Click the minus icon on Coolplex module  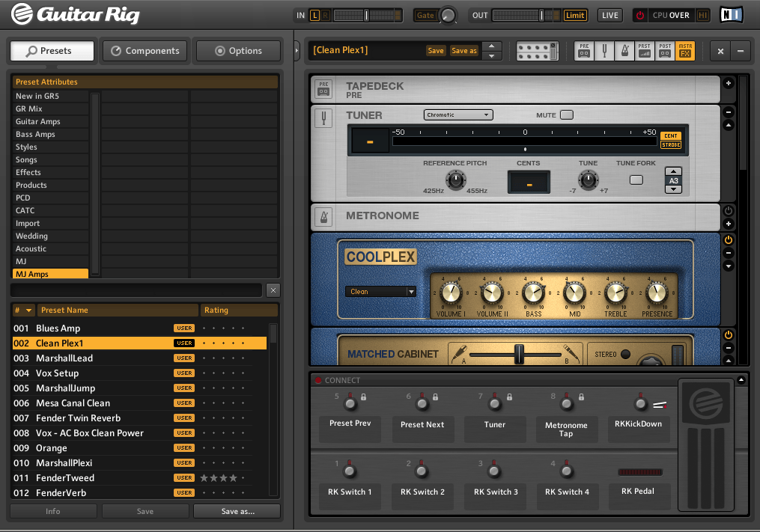(728, 253)
